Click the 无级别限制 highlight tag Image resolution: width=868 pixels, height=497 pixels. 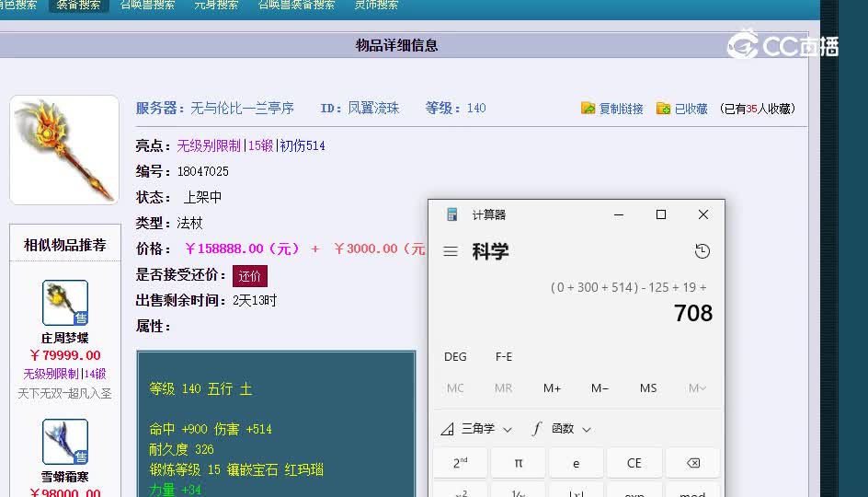click(209, 145)
